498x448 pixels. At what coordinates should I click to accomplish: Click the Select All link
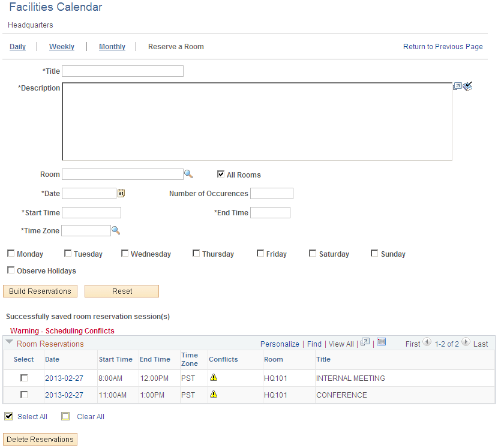tap(32, 417)
